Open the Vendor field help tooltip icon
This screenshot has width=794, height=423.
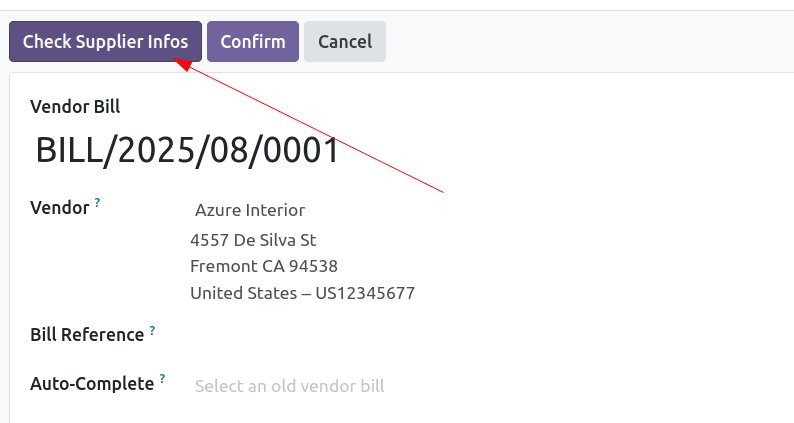tap(97, 203)
